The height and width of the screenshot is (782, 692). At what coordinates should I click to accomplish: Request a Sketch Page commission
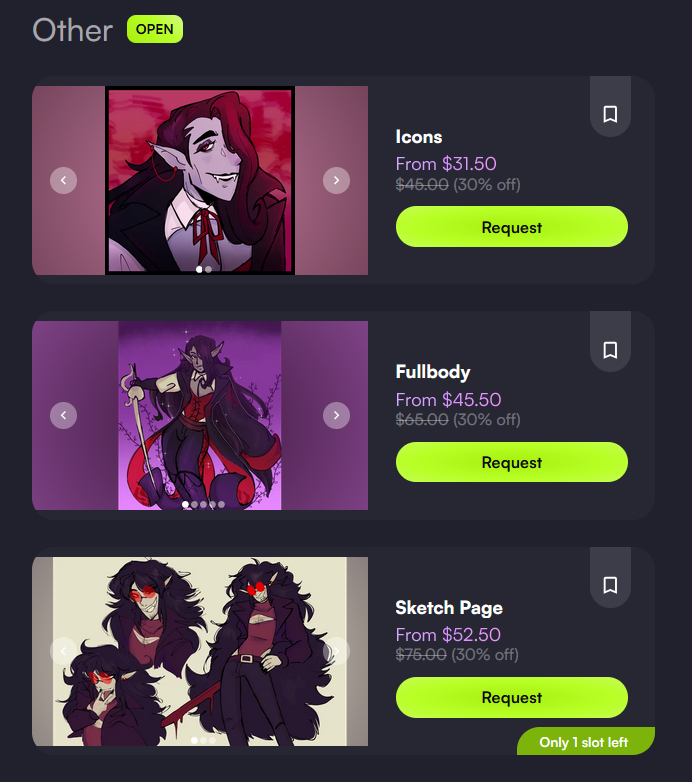click(512, 697)
